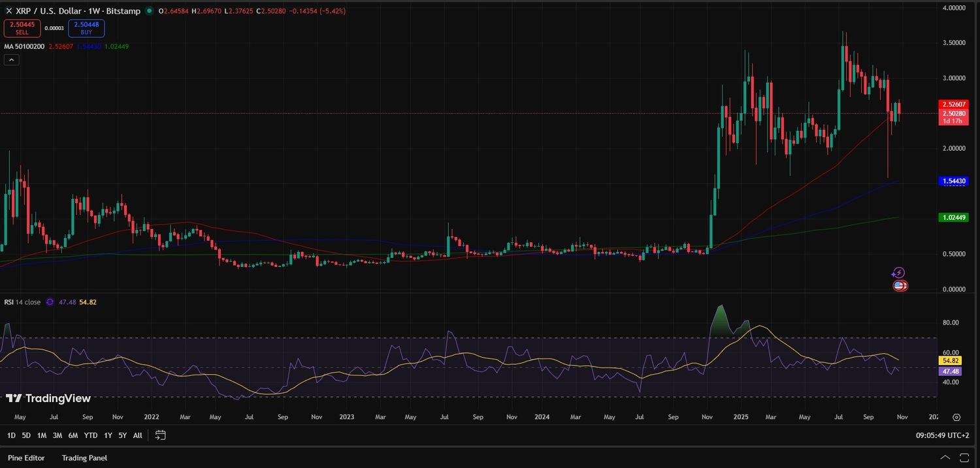Collapse the MA legend using its chevron
Image resolution: width=980 pixels, height=468 pixels.
[10, 59]
